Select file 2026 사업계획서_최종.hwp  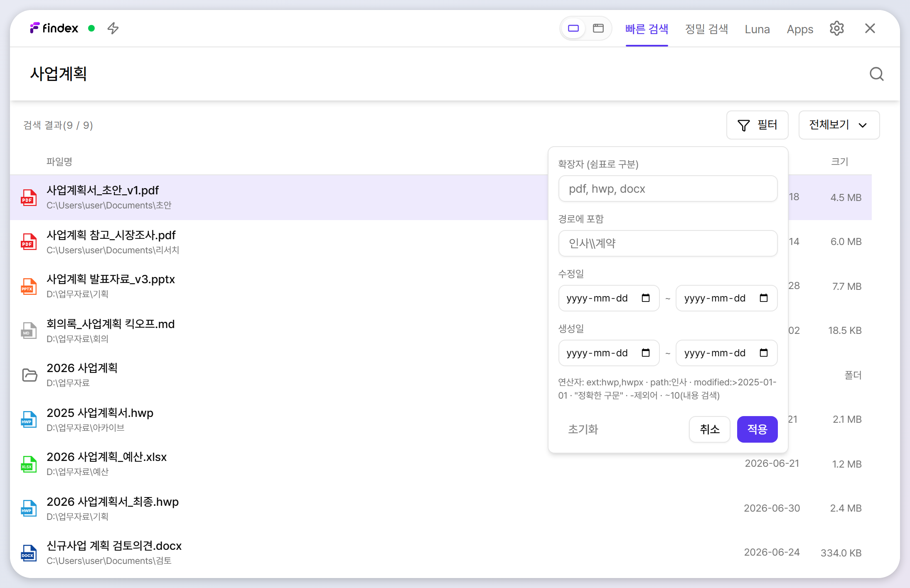[x=113, y=502]
